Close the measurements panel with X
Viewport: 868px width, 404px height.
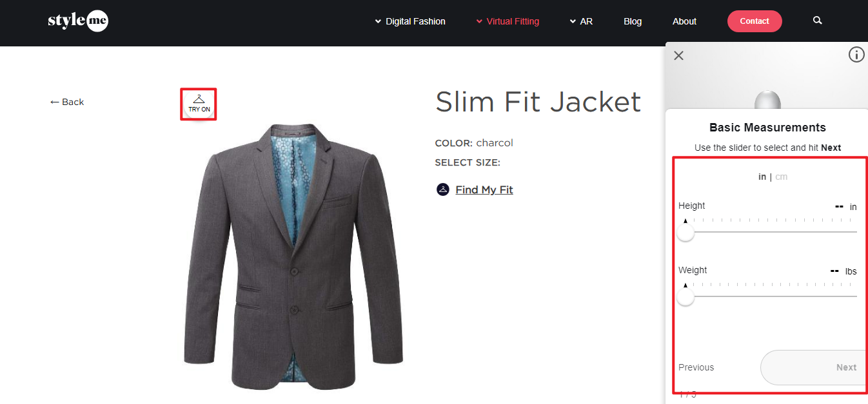coord(678,55)
